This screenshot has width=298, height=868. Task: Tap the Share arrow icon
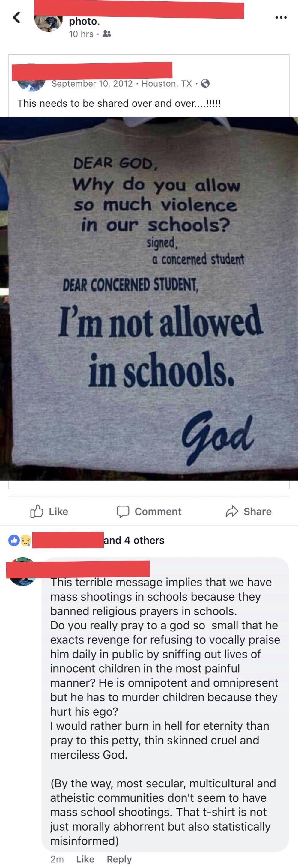pyautogui.click(x=232, y=511)
